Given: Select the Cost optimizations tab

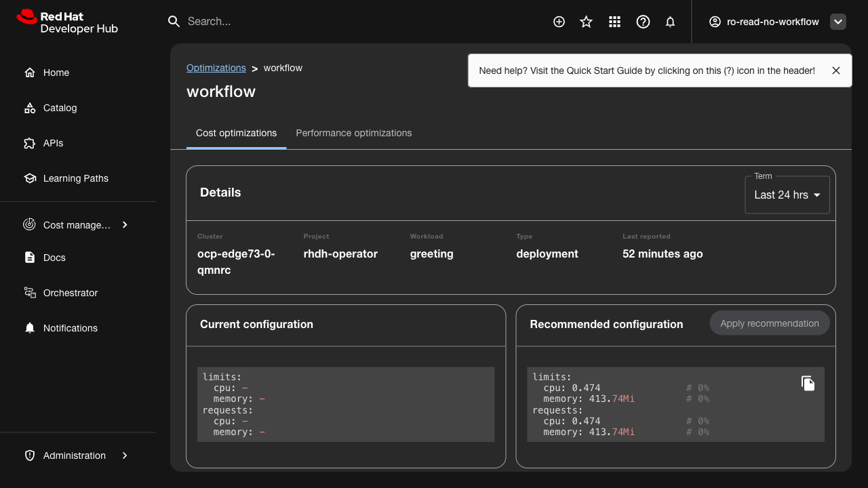Looking at the screenshot, I should point(236,133).
